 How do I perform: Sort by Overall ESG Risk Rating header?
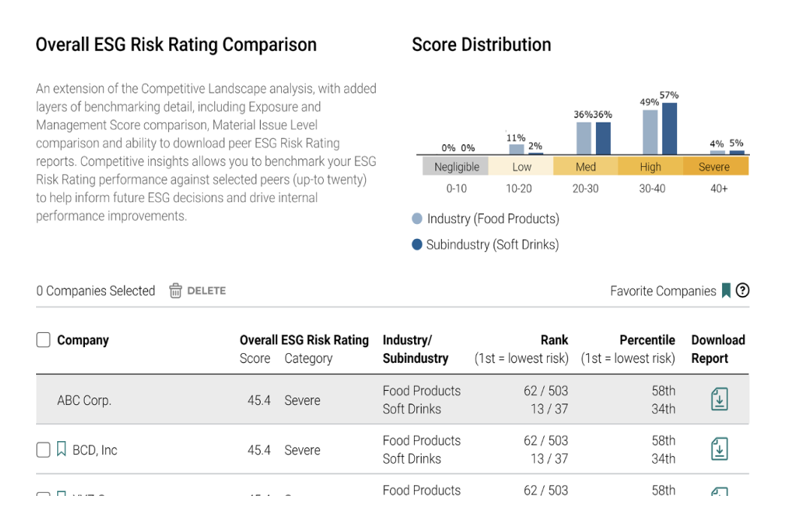pyautogui.click(x=304, y=340)
